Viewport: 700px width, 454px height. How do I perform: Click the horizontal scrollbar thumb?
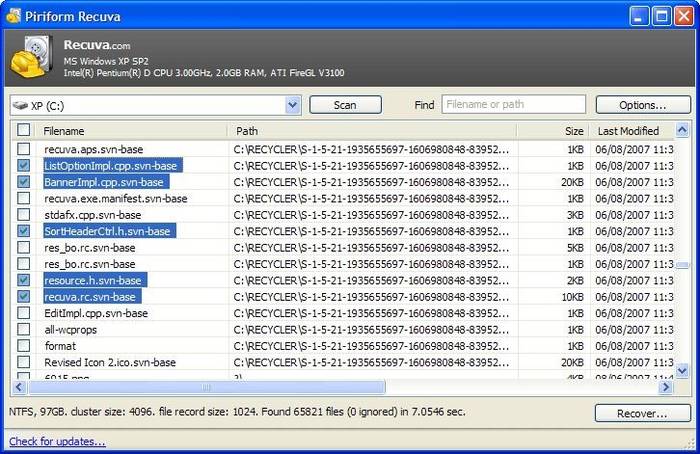click(x=205, y=386)
